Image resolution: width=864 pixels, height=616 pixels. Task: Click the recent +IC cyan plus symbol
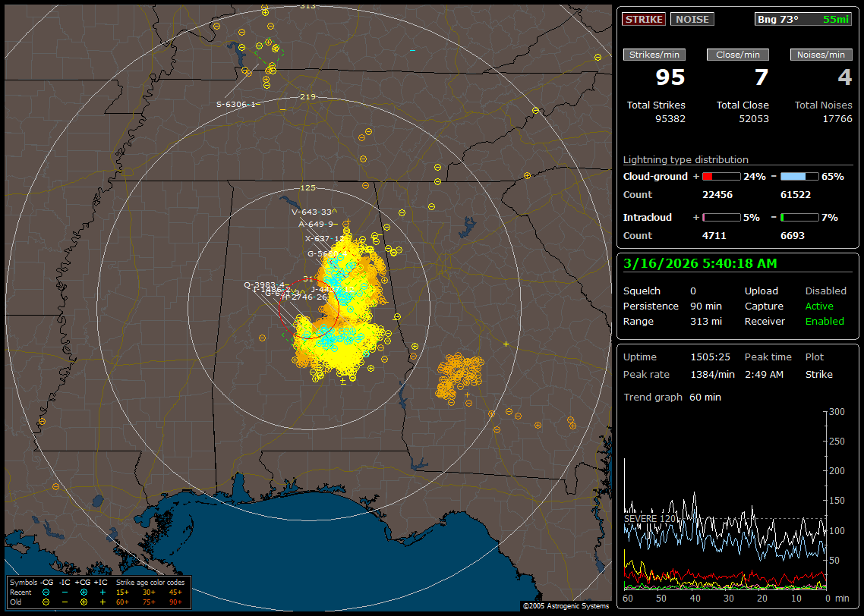102,592
